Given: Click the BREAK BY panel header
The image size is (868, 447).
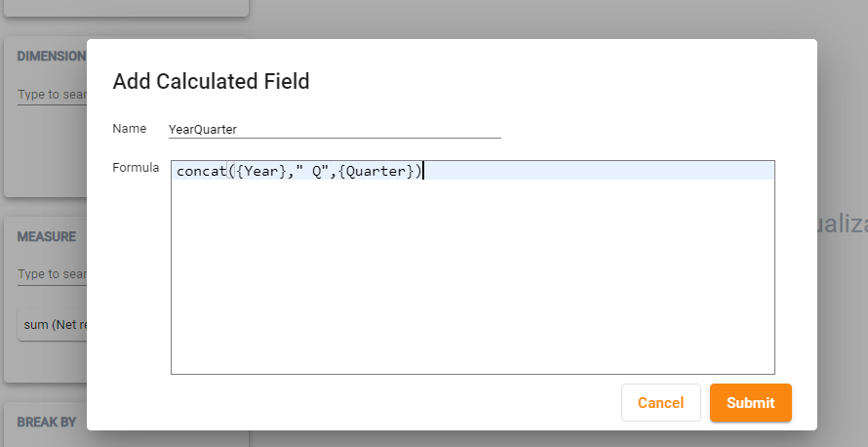Looking at the screenshot, I should pyautogui.click(x=46, y=422).
